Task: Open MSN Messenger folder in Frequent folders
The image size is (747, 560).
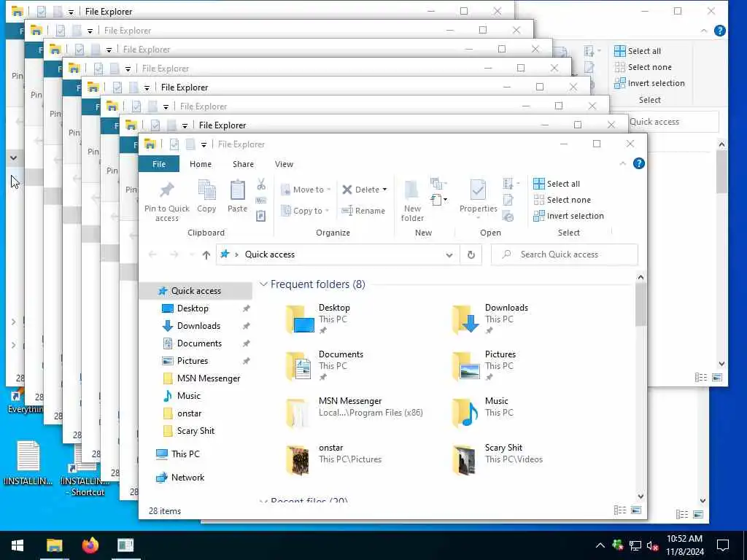Action: [298, 413]
